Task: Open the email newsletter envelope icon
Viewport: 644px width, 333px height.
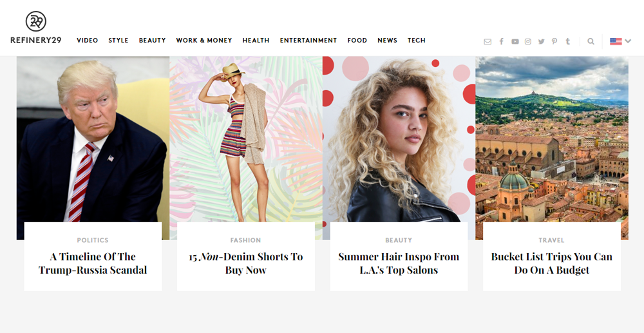Action: tap(488, 41)
